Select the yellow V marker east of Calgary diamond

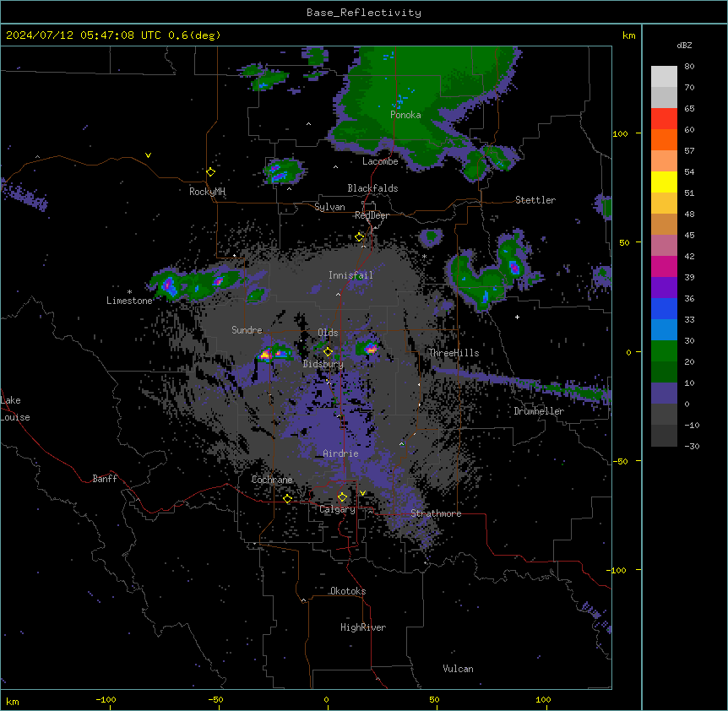(362, 493)
